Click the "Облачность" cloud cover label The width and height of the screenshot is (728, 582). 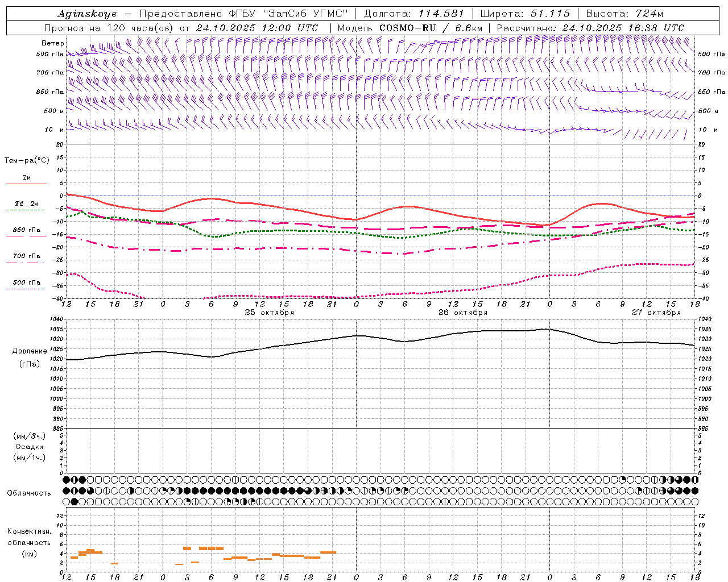[x=29, y=493]
